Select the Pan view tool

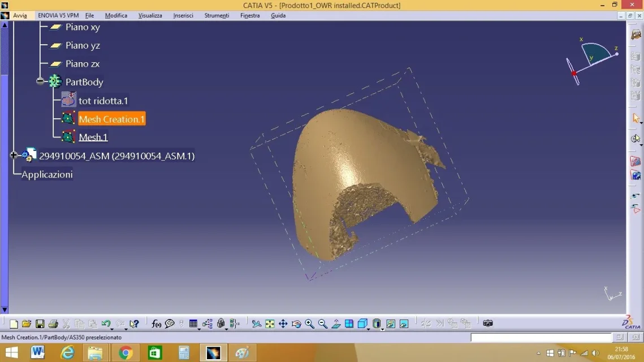point(283,324)
